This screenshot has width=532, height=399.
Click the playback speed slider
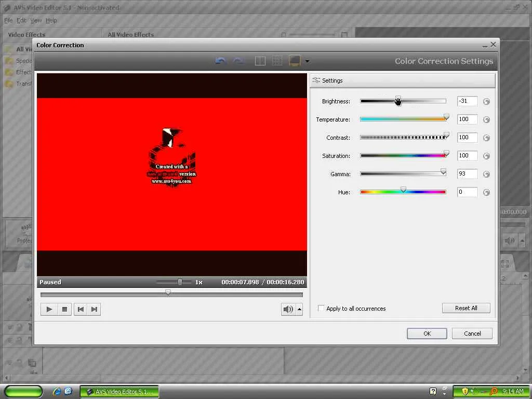pos(174,282)
